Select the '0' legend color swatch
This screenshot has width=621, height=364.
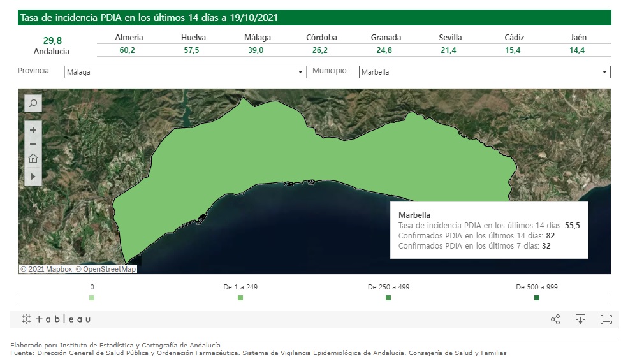pos(92,298)
